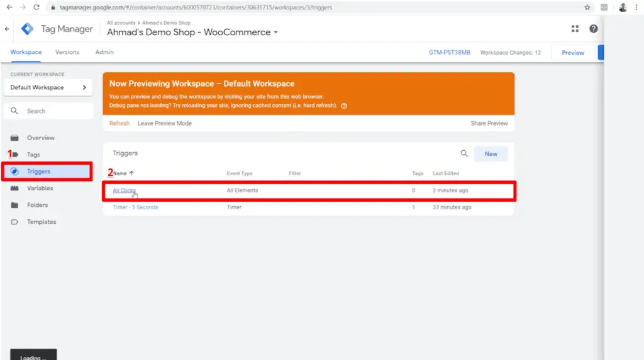Open the All Clicks trigger
This screenshot has height=360, width=644.
(x=124, y=190)
